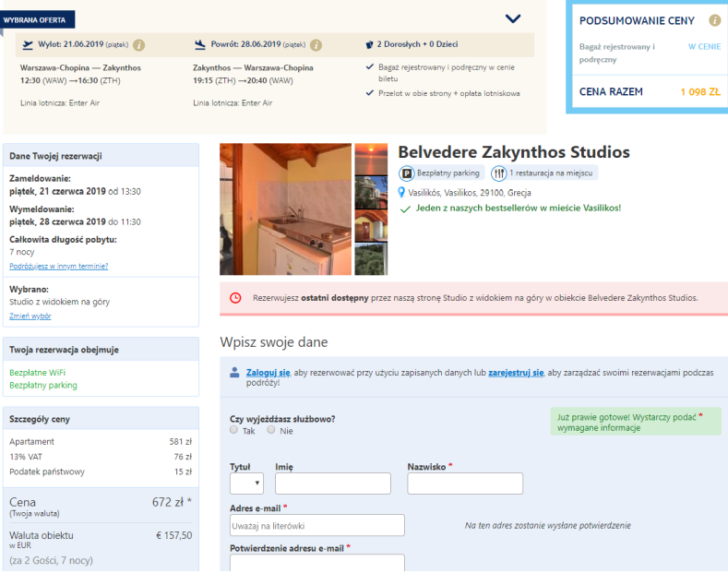Click info icon next to return date
The image size is (728, 573).
pos(316,44)
